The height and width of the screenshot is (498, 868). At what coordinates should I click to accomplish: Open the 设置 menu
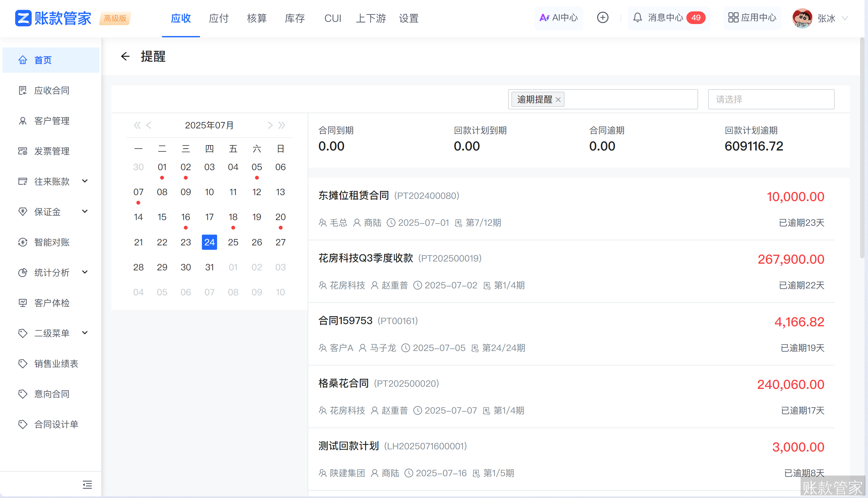point(408,18)
